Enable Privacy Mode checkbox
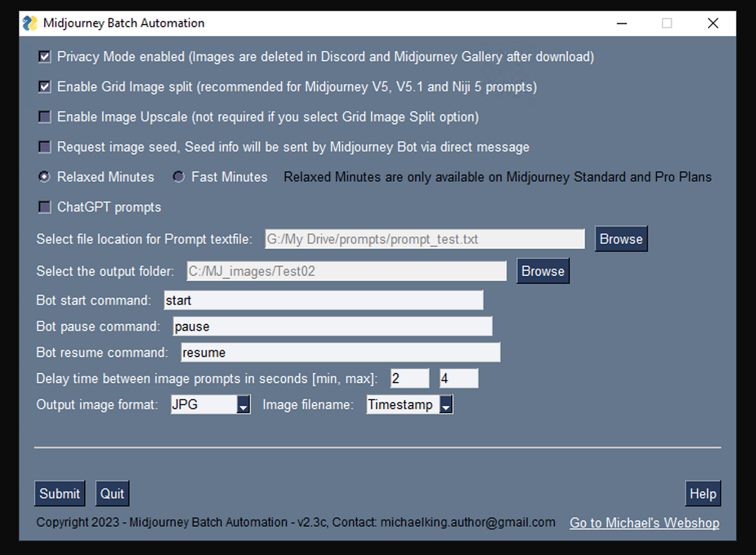Image resolution: width=756 pixels, height=555 pixels. tap(44, 57)
